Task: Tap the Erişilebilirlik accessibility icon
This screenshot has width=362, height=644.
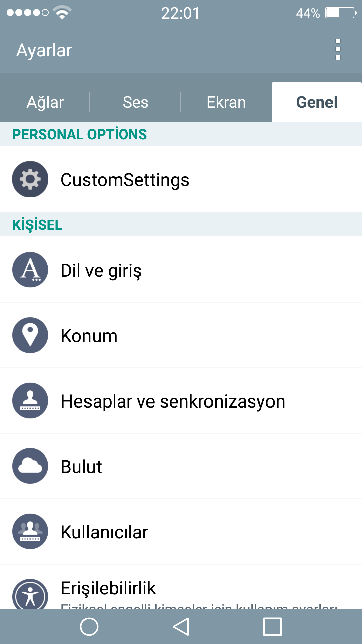Action: coord(30,594)
